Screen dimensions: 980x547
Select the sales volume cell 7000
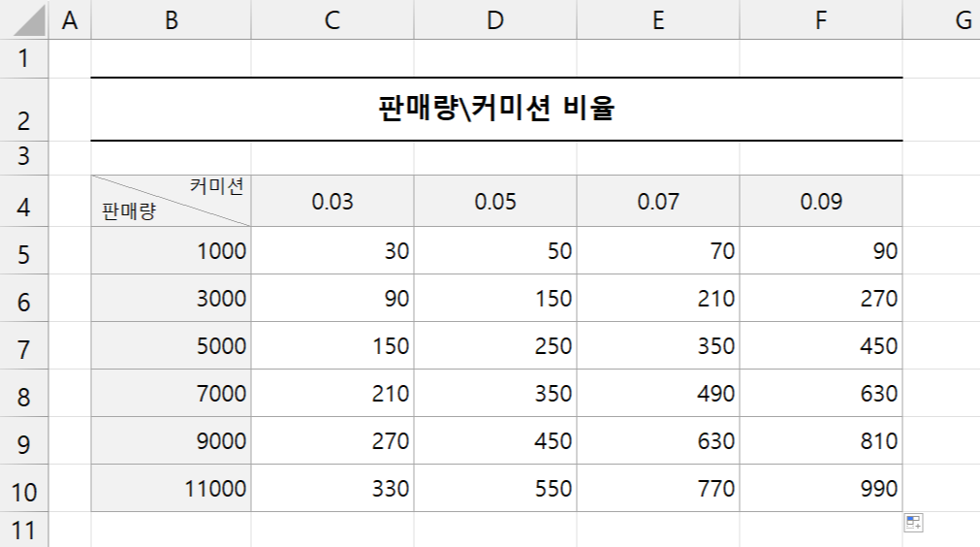coord(172,393)
